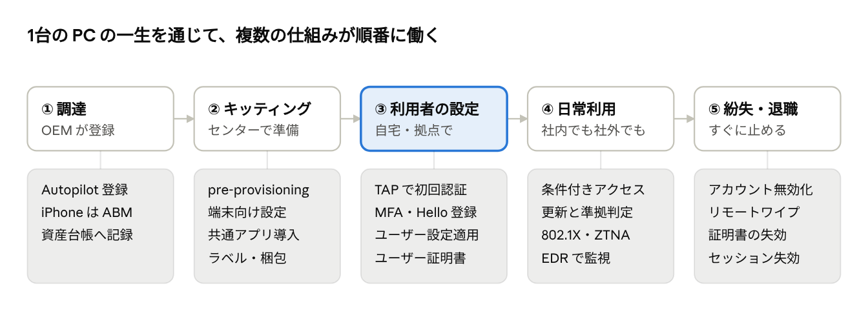Click the リモートワイプ item
Image resolution: width=868 pixels, height=319 pixels.
(x=754, y=212)
